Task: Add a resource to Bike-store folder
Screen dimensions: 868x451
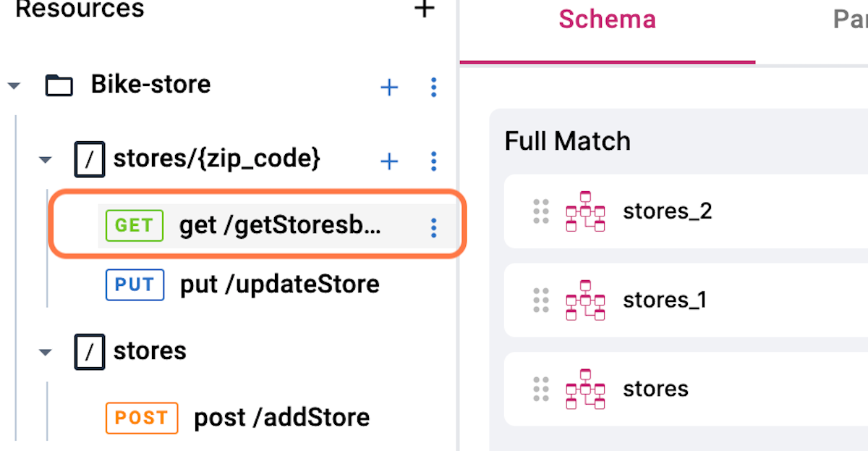Action: 389,88
